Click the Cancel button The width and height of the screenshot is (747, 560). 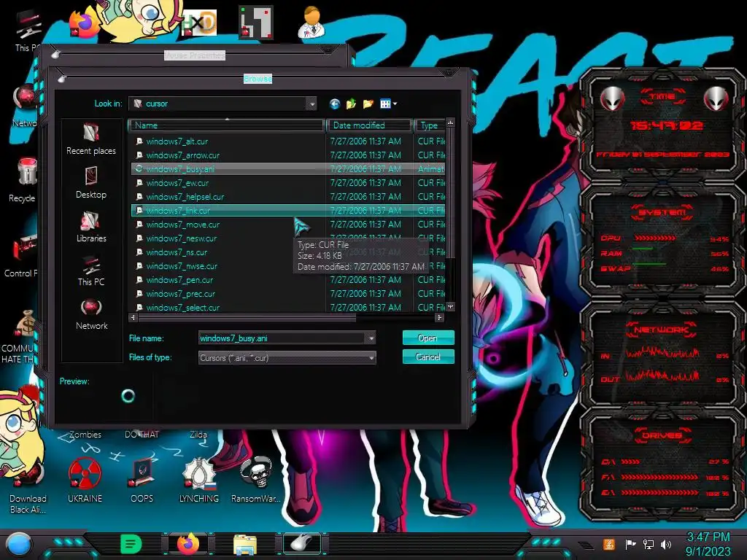(427, 357)
